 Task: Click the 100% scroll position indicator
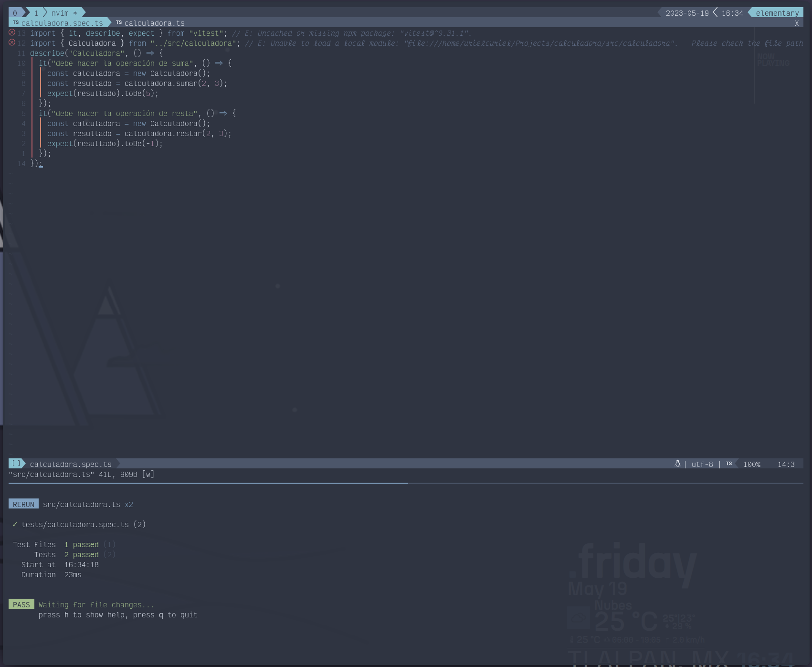(752, 464)
